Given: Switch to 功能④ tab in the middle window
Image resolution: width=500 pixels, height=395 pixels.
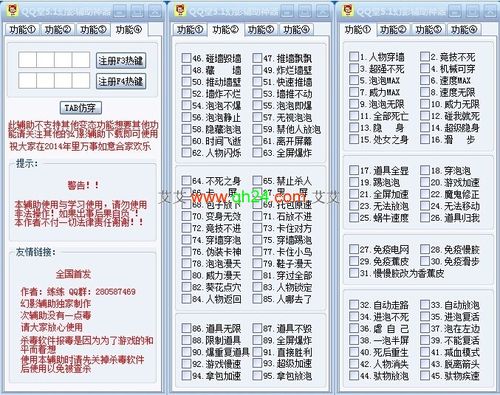Looking at the screenshot, I should coord(296,30).
